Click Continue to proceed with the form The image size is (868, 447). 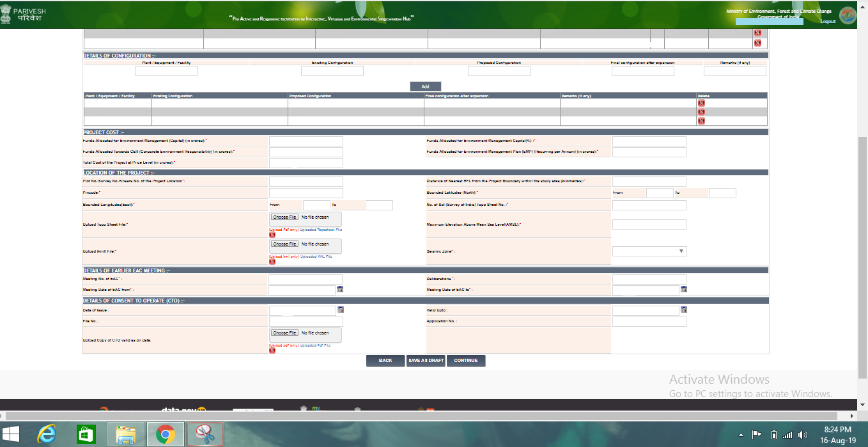tap(466, 361)
